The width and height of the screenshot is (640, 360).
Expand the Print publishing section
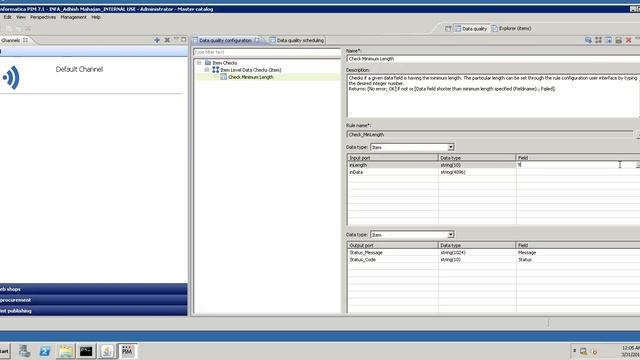coord(93,311)
